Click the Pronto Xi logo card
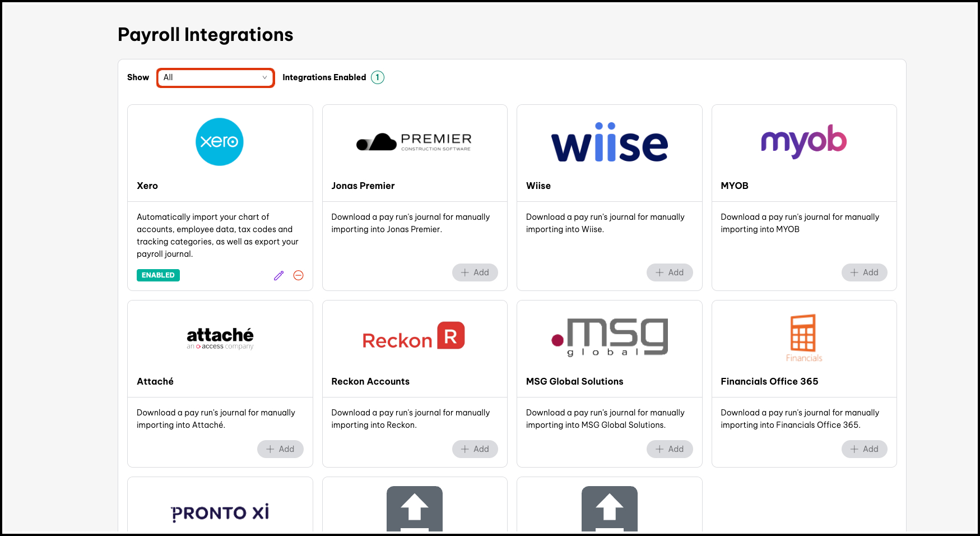980x536 pixels. tap(220, 511)
